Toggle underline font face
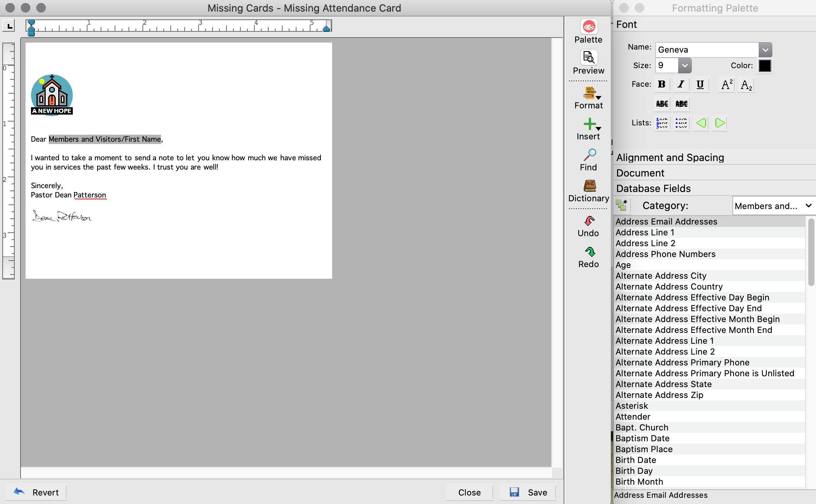 (x=700, y=84)
